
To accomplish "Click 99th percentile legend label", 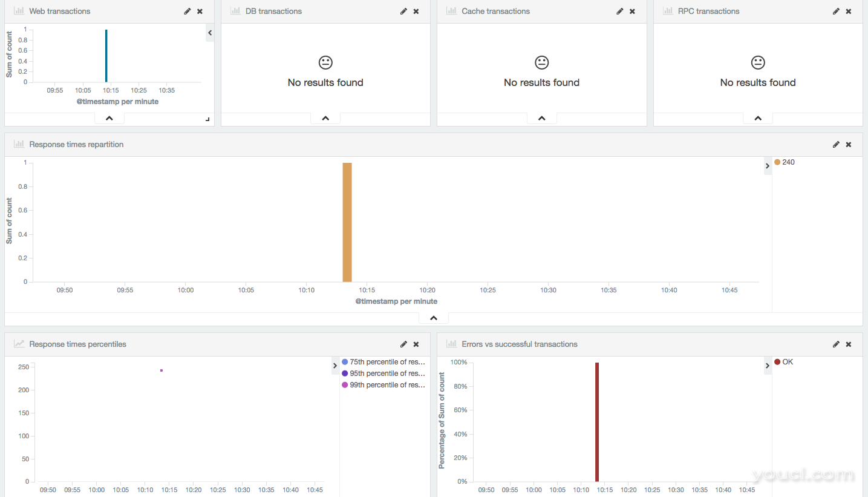I will click(x=388, y=385).
